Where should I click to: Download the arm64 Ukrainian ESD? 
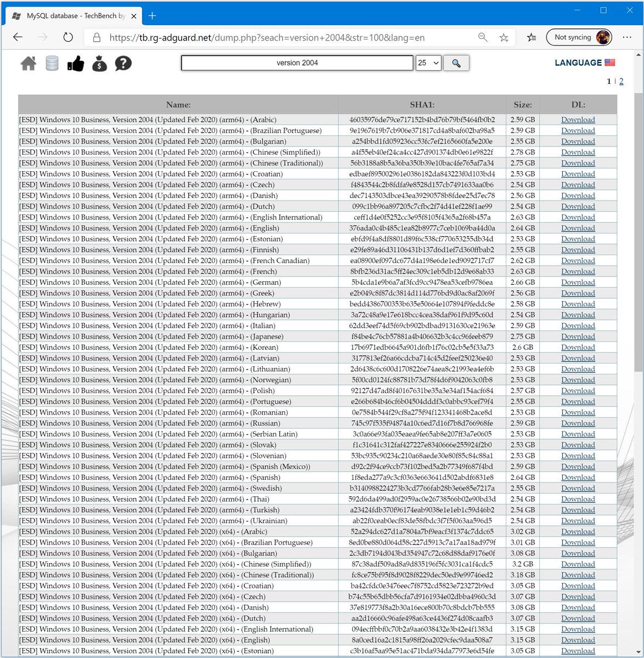[x=578, y=520]
